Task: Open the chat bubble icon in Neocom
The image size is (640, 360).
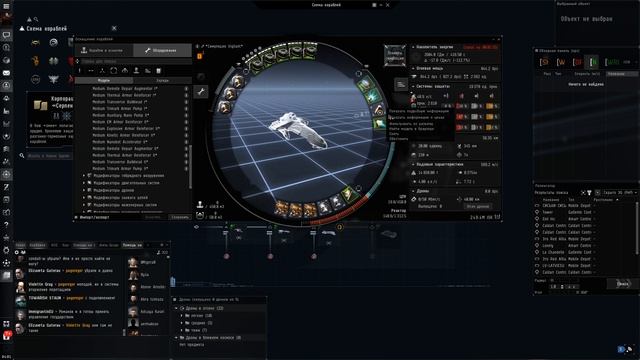Action: [6, 35]
